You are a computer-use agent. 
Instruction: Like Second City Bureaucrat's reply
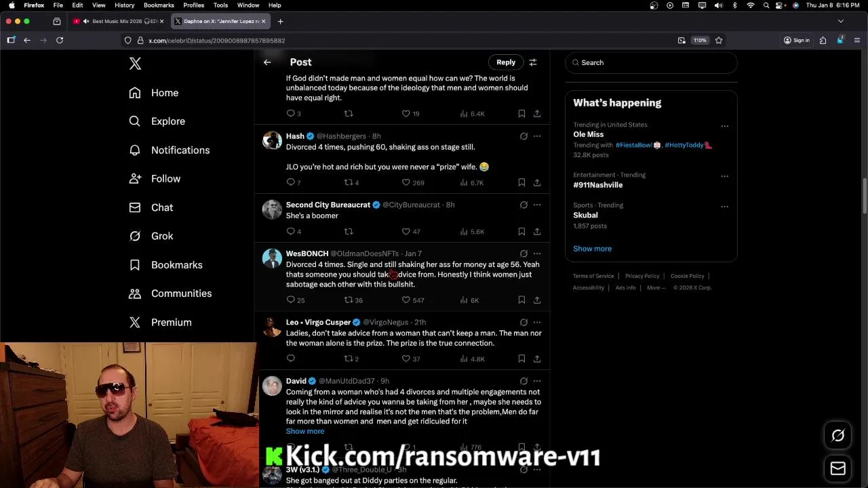click(410, 232)
